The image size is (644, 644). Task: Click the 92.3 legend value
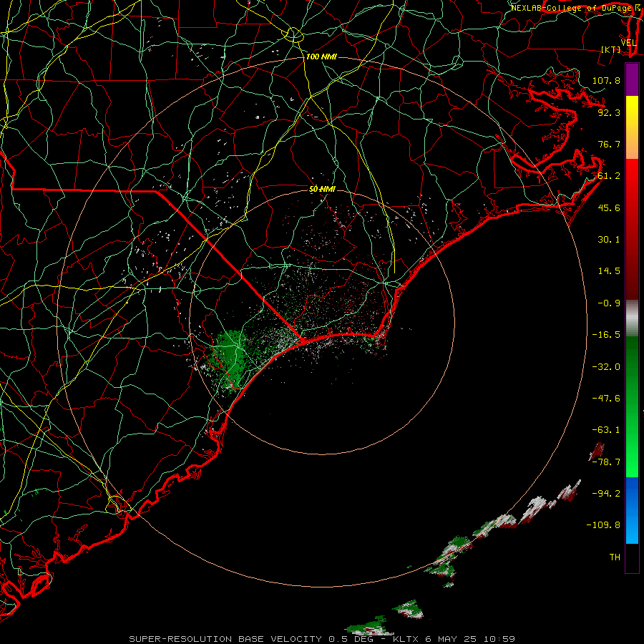pyautogui.click(x=609, y=112)
